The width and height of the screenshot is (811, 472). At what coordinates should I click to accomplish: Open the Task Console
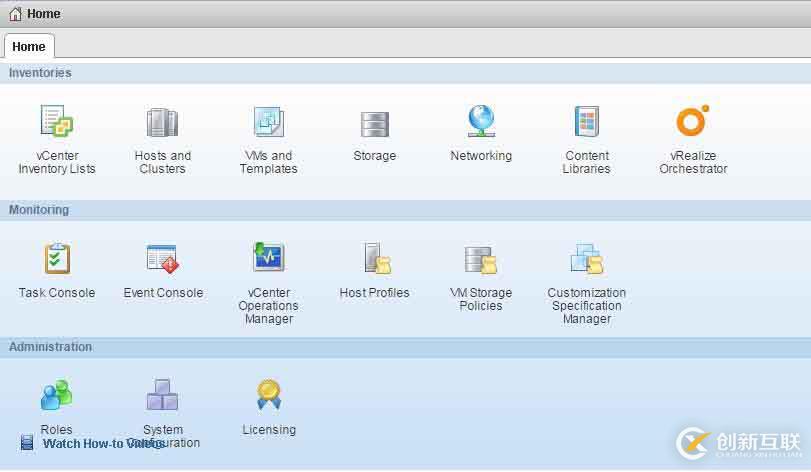pyautogui.click(x=57, y=259)
